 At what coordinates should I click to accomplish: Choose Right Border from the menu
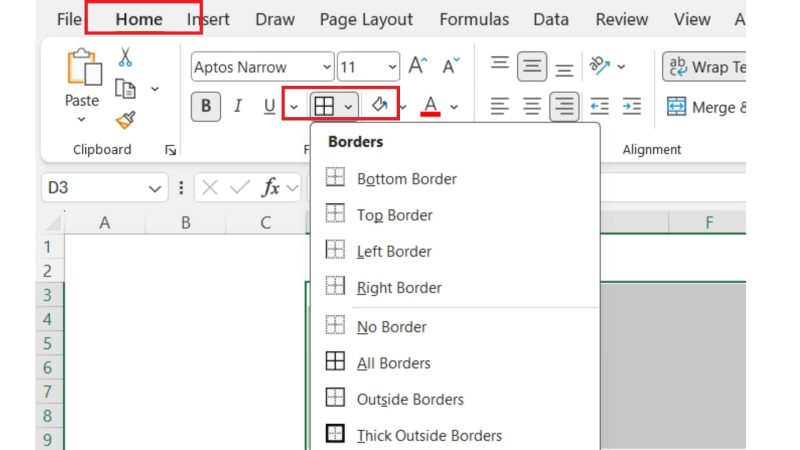click(455, 287)
